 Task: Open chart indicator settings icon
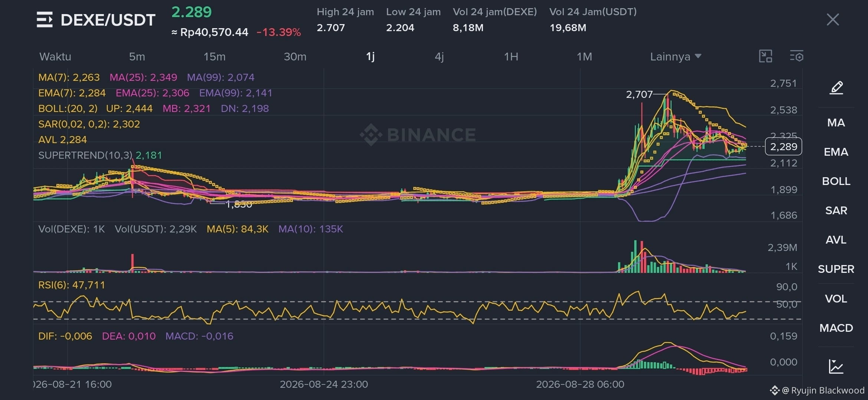[796, 56]
